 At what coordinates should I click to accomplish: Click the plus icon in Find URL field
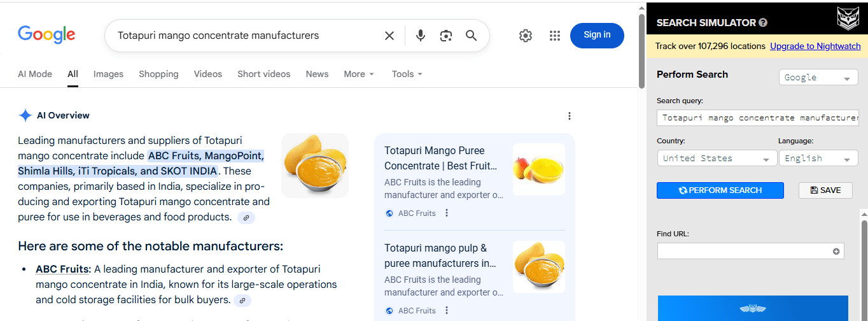click(836, 251)
